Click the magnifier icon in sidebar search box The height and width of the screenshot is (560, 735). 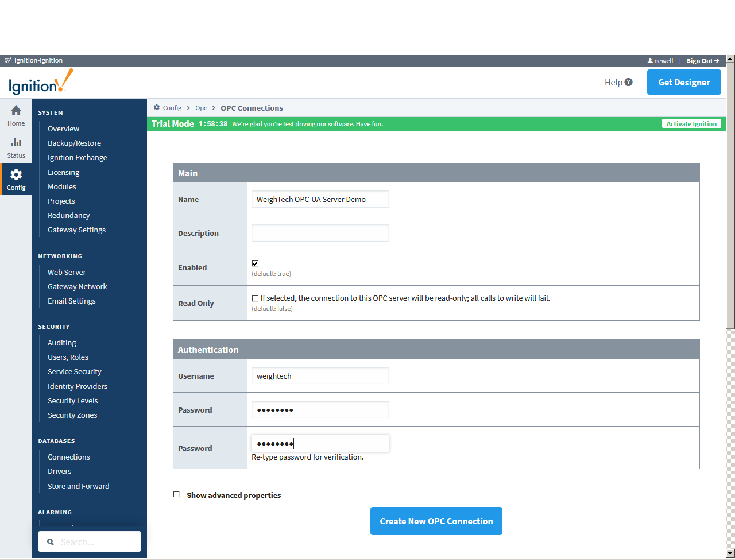pos(49,542)
